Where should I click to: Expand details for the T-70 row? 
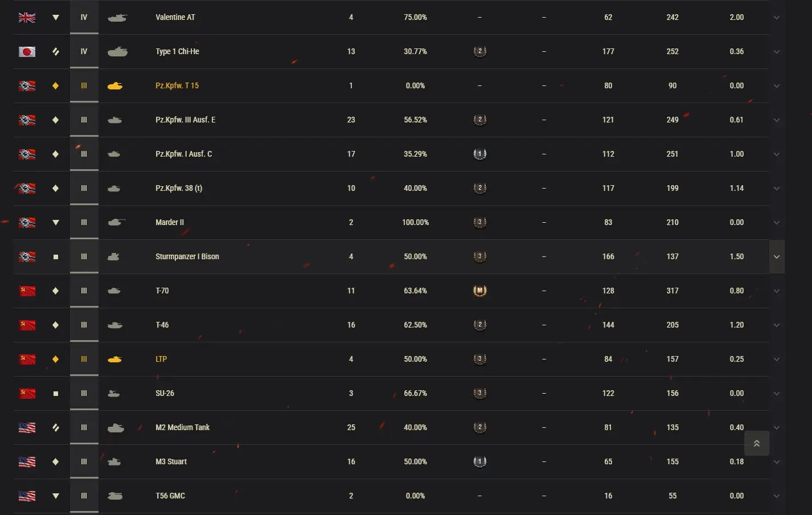coord(777,291)
